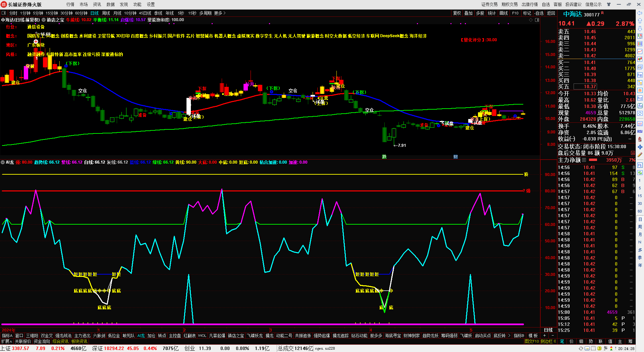Click the 价 price tab below tick list
Screen dimensions: 644x352
572,341
